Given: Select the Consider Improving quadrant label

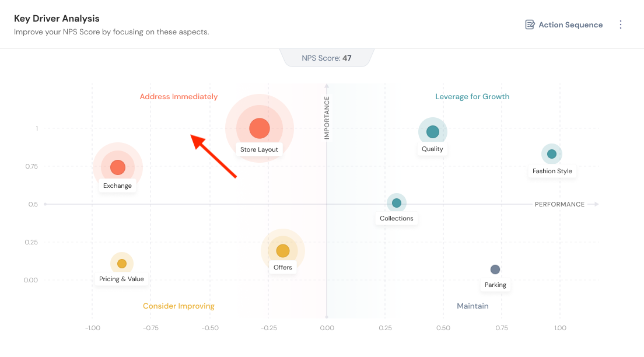Looking at the screenshot, I should (178, 306).
